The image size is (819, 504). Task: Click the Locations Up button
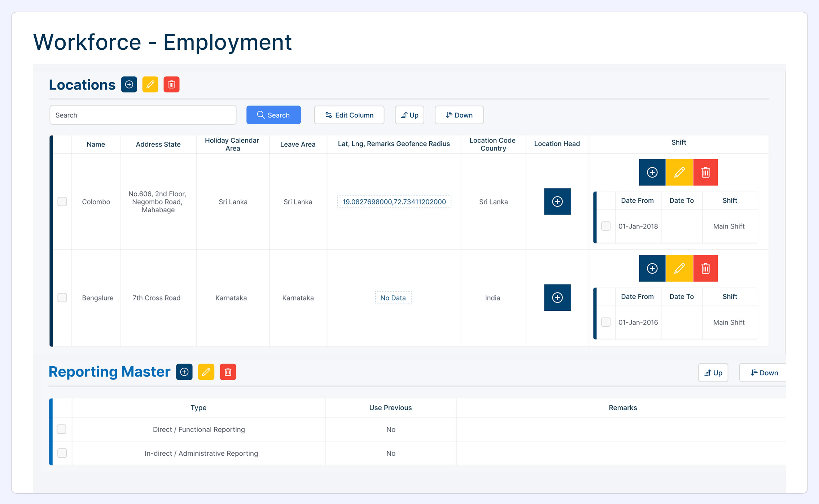coord(409,115)
